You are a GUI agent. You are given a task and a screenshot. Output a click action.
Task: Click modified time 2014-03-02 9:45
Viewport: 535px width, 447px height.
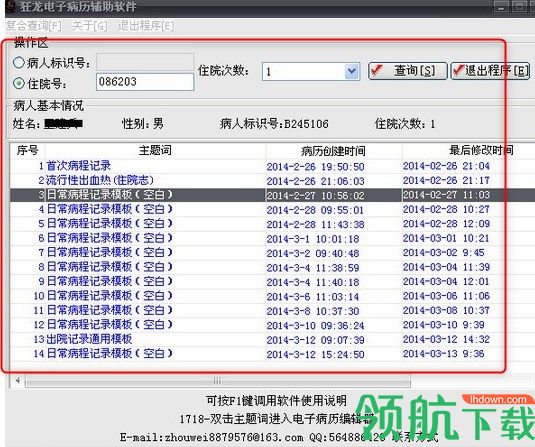444,253
